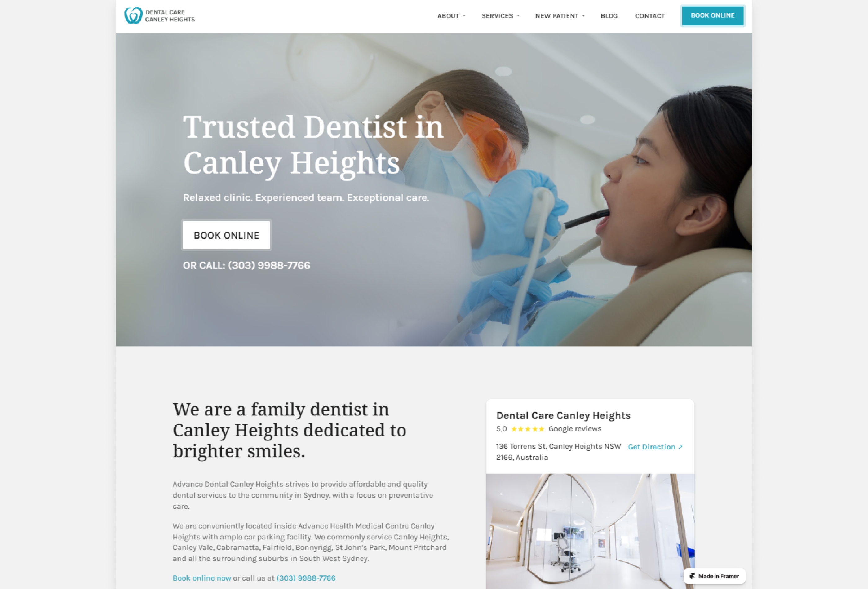Click the phone number (303) 9988-7766 link
This screenshot has height=589, width=868.
[x=306, y=578]
